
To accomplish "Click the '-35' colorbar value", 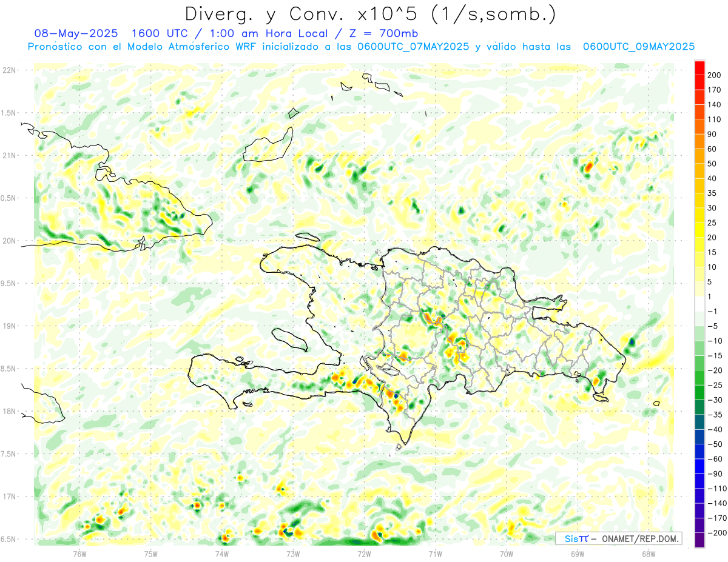I will tap(714, 415).
